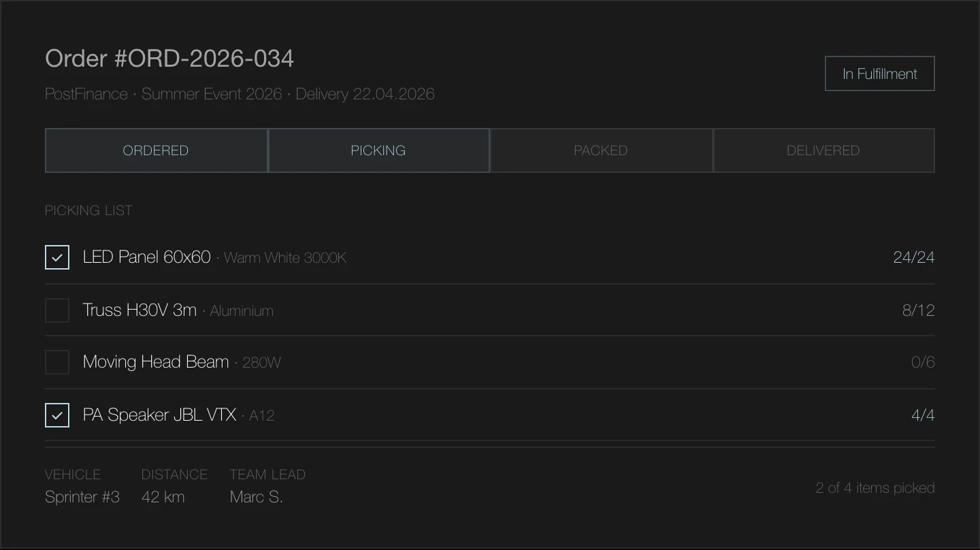The height and width of the screenshot is (550, 980).
Task: Click the team lead name Marc S.
Action: pyautogui.click(x=256, y=497)
